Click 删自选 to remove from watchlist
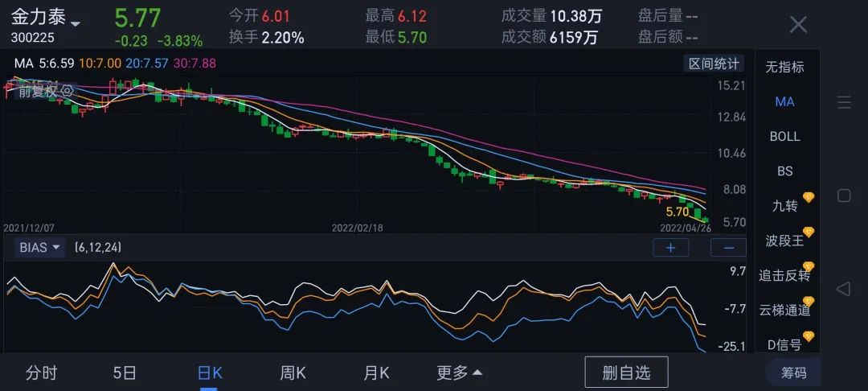 point(626,372)
